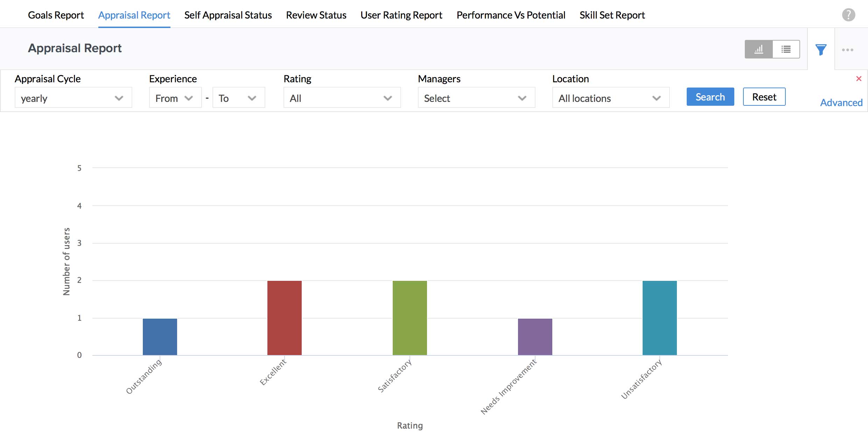The height and width of the screenshot is (444, 868).
Task: Open the Experience To dropdown
Action: tap(238, 98)
